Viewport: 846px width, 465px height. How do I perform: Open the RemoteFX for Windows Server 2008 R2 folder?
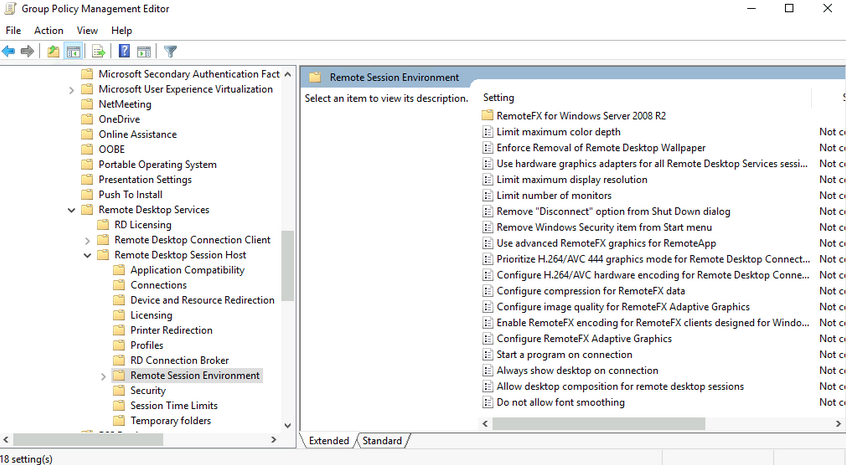click(x=567, y=115)
